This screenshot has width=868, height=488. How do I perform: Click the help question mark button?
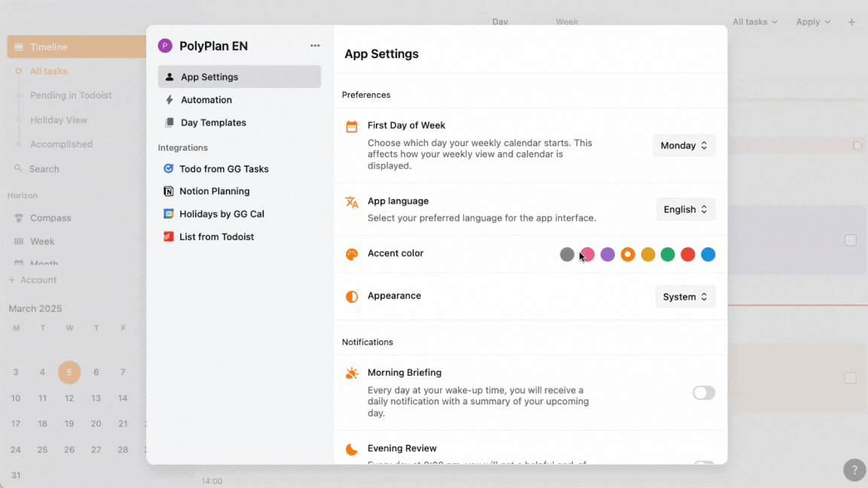point(854,470)
